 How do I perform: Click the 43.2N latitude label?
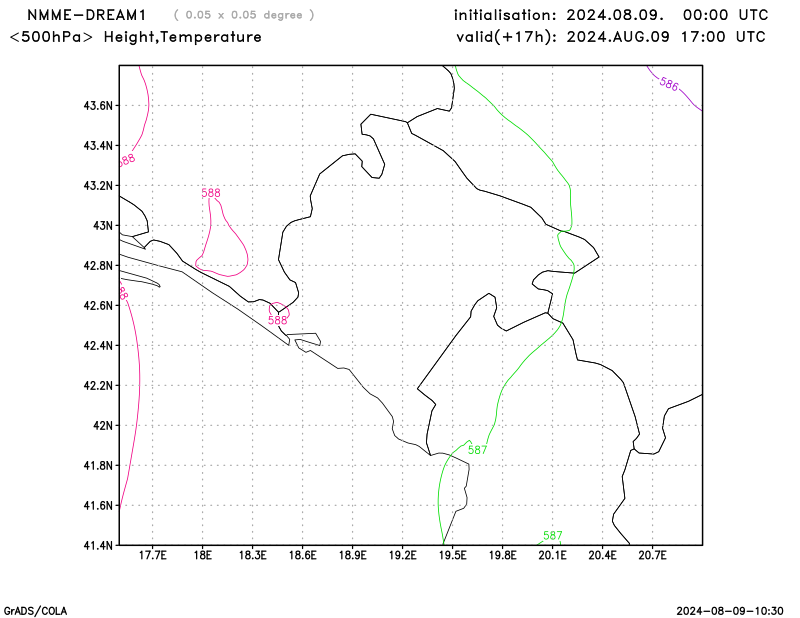coord(98,185)
